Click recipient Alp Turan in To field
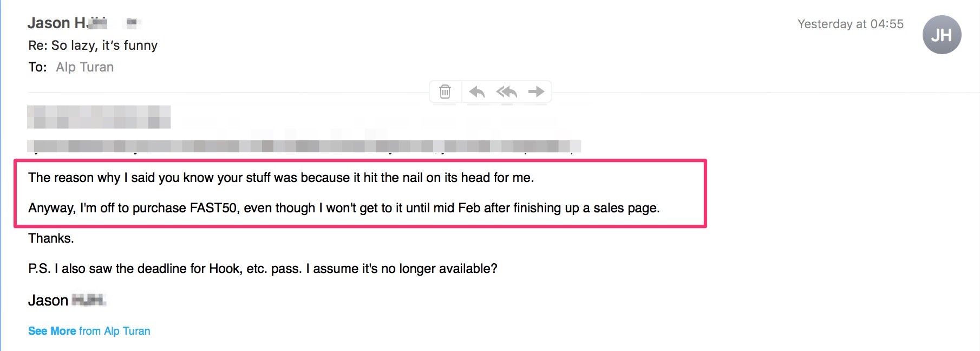The image size is (980, 351). 85,67
